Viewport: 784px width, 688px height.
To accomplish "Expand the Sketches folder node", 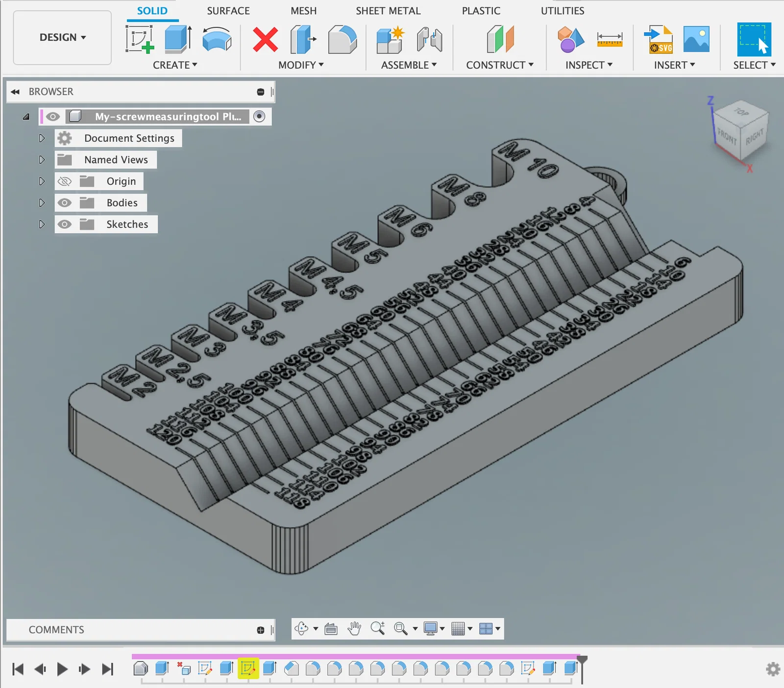I will click(42, 224).
